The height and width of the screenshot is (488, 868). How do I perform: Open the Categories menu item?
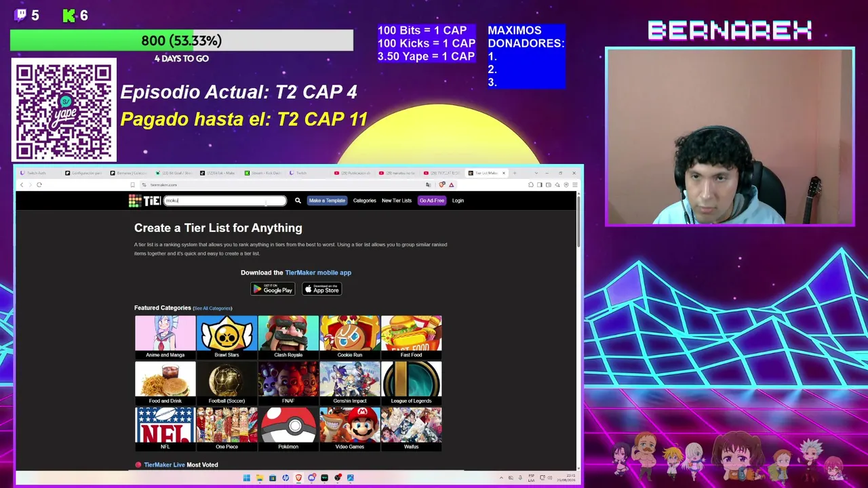point(364,201)
